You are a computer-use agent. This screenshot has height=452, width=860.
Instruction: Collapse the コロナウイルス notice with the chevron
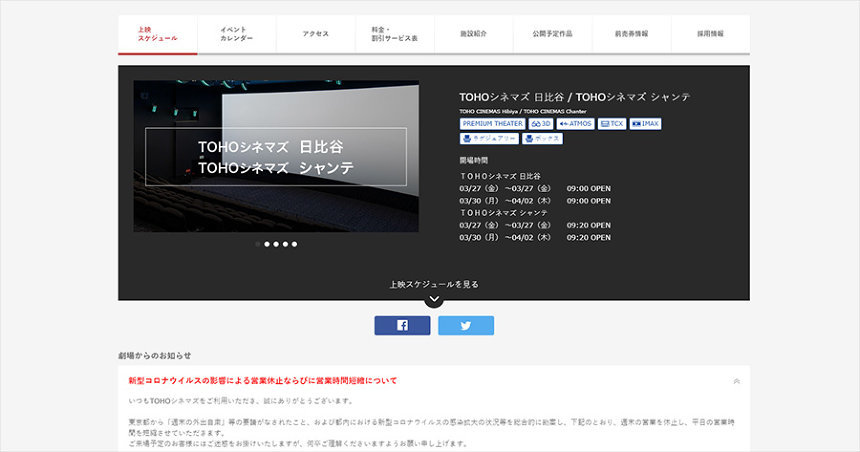[737, 381]
